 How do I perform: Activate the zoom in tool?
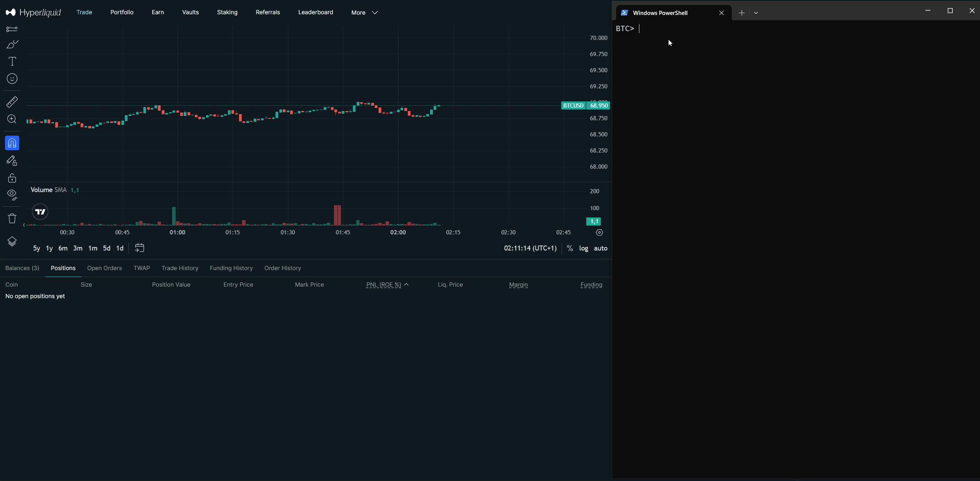[x=12, y=119]
